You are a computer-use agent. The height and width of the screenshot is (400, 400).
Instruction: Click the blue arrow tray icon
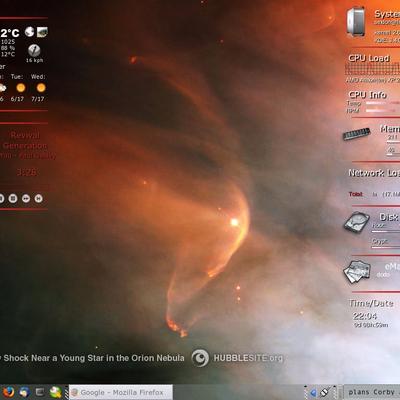(313, 393)
